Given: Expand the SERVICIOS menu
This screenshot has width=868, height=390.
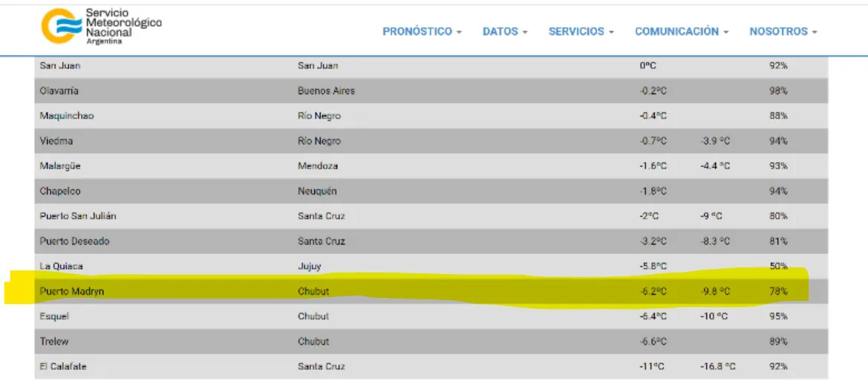Looking at the screenshot, I should (581, 32).
